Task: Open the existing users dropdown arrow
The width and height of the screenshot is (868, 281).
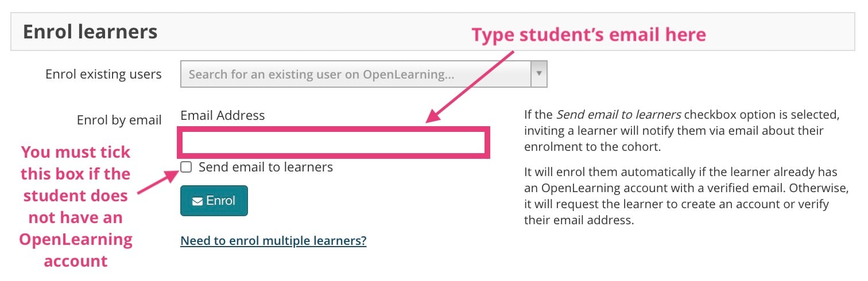Action: coord(538,74)
